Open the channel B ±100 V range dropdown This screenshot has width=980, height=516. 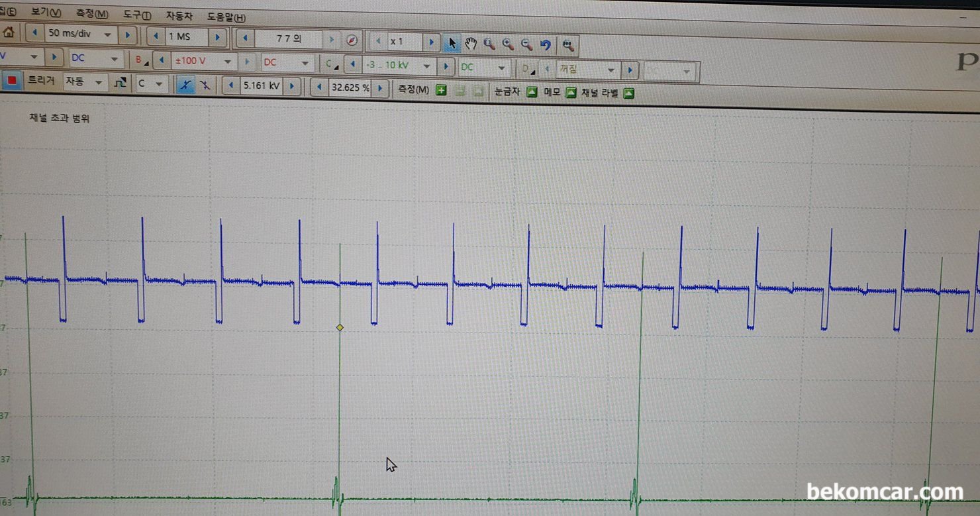click(205, 61)
